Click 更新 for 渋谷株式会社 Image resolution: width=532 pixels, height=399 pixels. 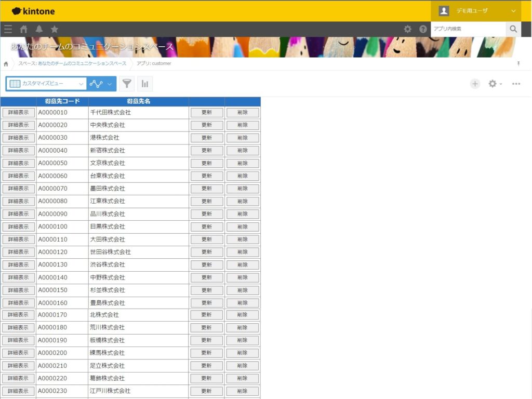(x=207, y=264)
